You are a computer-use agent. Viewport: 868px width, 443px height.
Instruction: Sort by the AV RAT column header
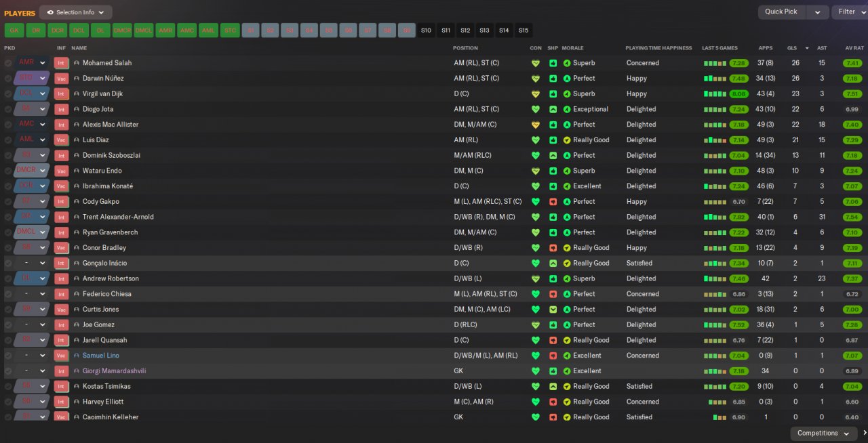click(854, 48)
